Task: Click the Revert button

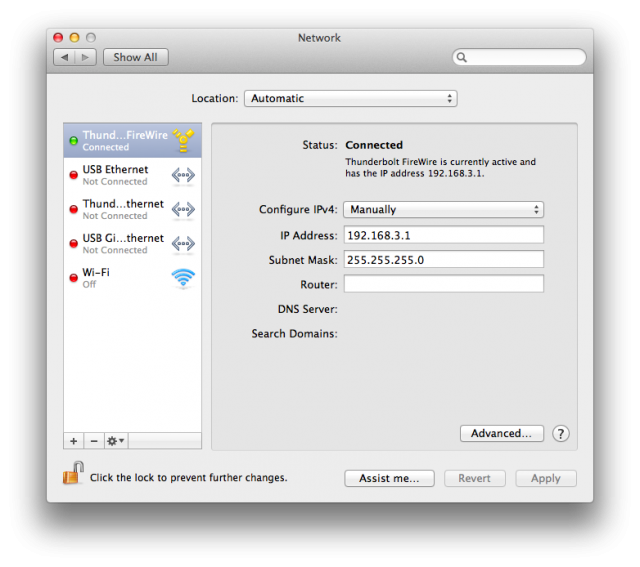Action: tap(475, 478)
